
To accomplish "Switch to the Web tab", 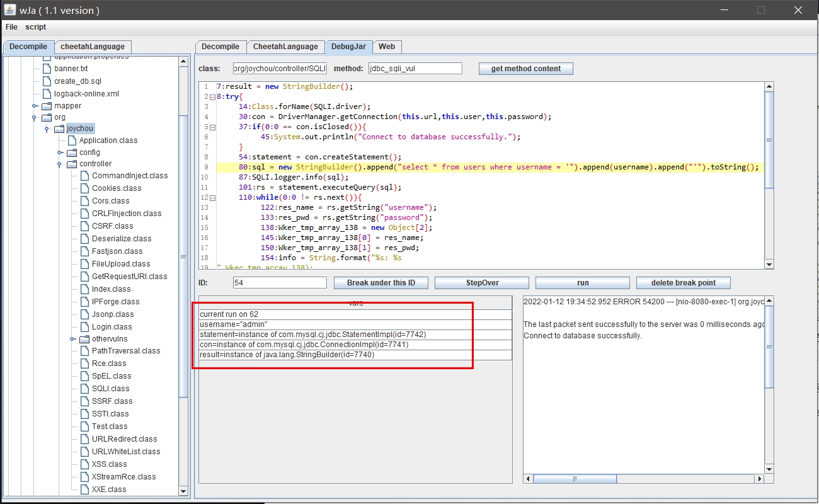I will point(387,47).
